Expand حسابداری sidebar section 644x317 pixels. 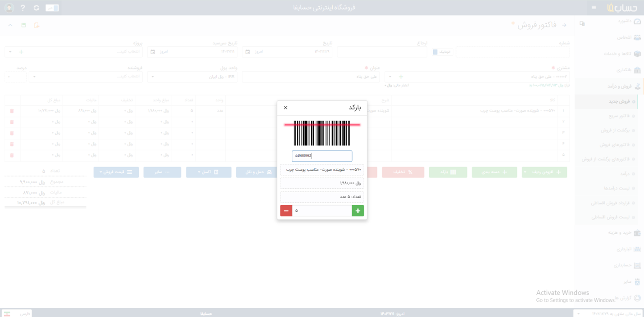click(x=627, y=265)
